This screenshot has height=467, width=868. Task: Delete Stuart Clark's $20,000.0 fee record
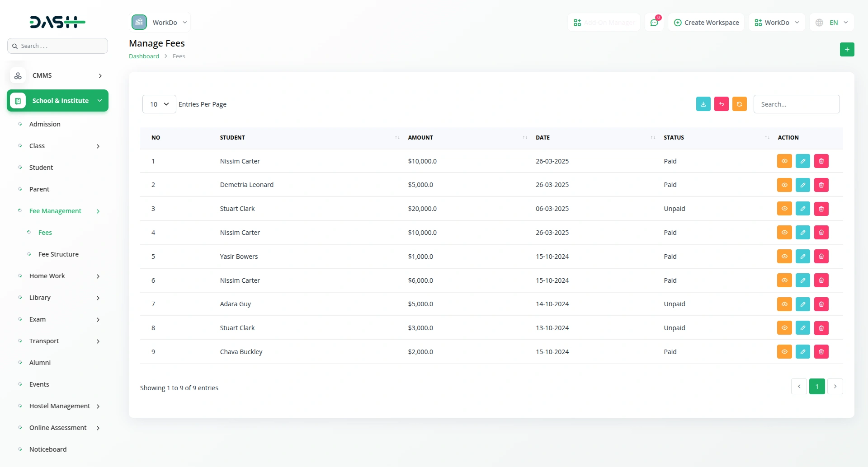coord(821,209)
